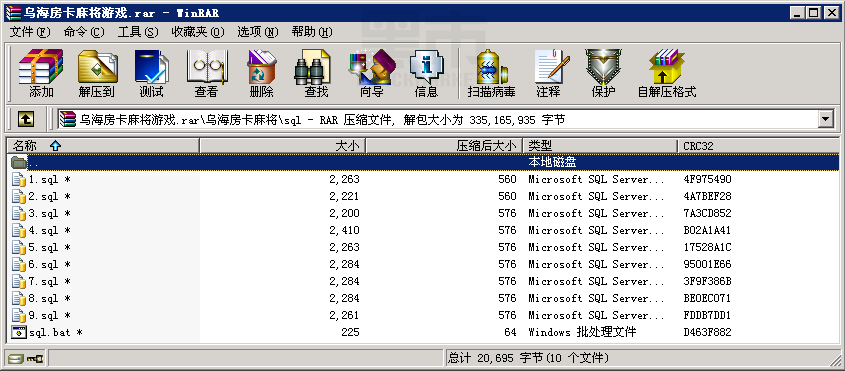
Task: Launch the 向导 (Wizard) icon
Action: click(x=372, y=73)
